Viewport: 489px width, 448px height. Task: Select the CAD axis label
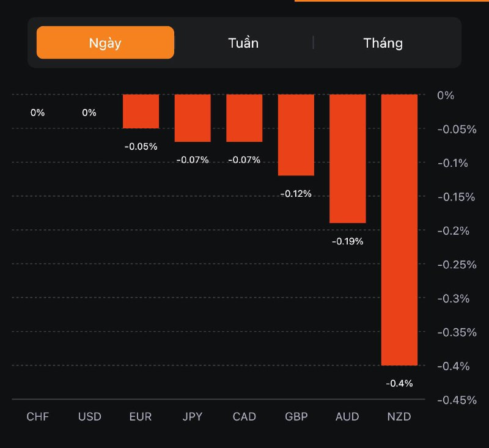244,417
